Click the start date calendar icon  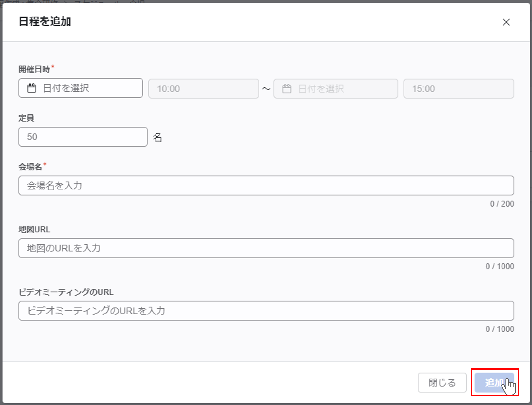click(32, 88)
